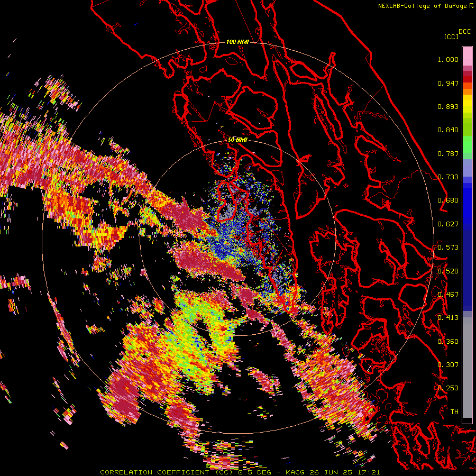The image size is (476, 476).
Task: Click the 0.680 scale value
Action: (448, 200)
